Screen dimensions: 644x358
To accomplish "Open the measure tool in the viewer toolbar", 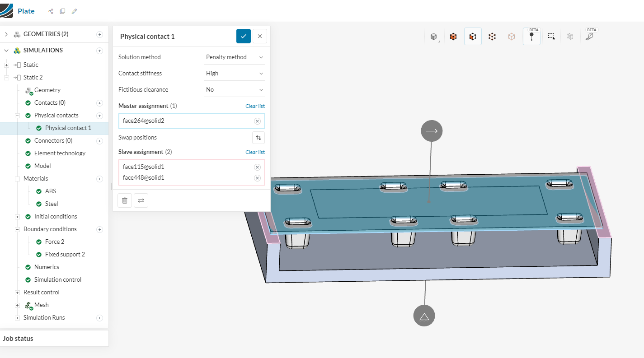I will click(x=589, y=37).
